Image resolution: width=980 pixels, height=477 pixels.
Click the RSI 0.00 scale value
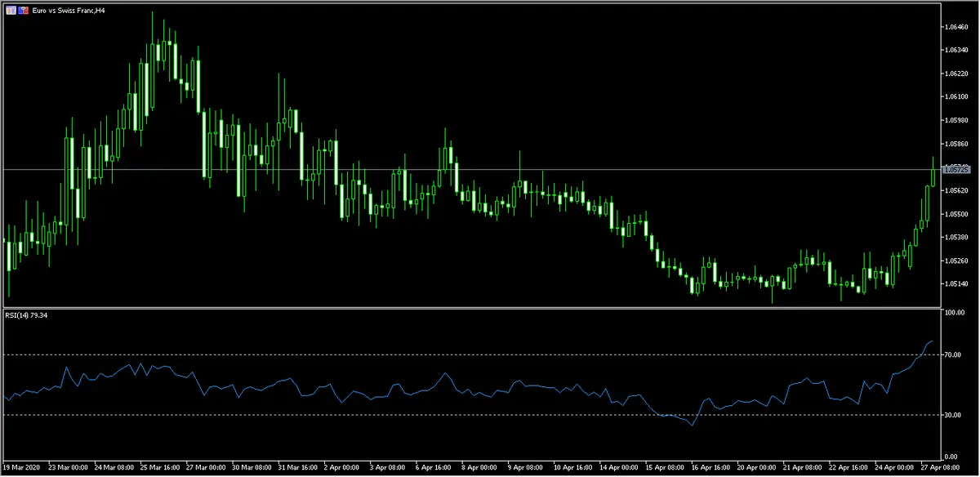click(951, 457)
